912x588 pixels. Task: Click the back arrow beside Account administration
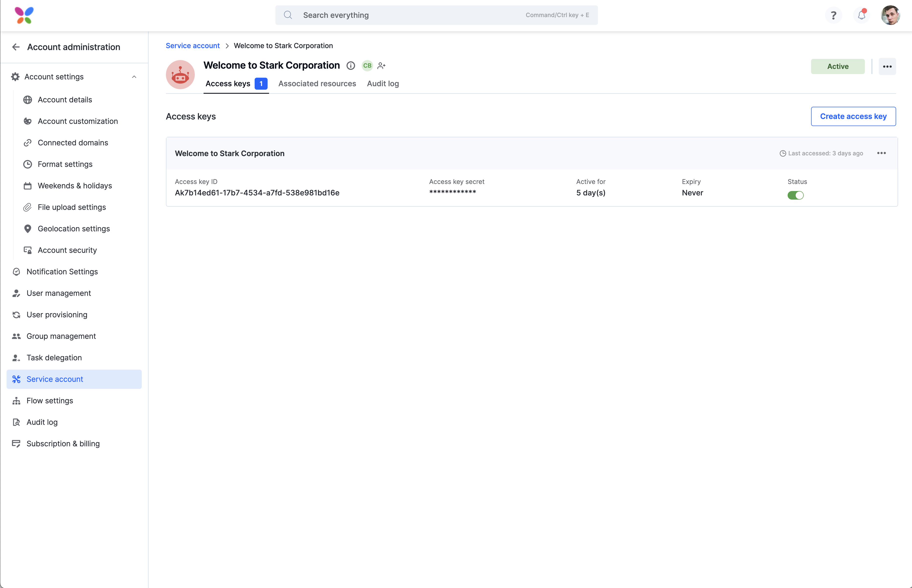tap(16, 47)
